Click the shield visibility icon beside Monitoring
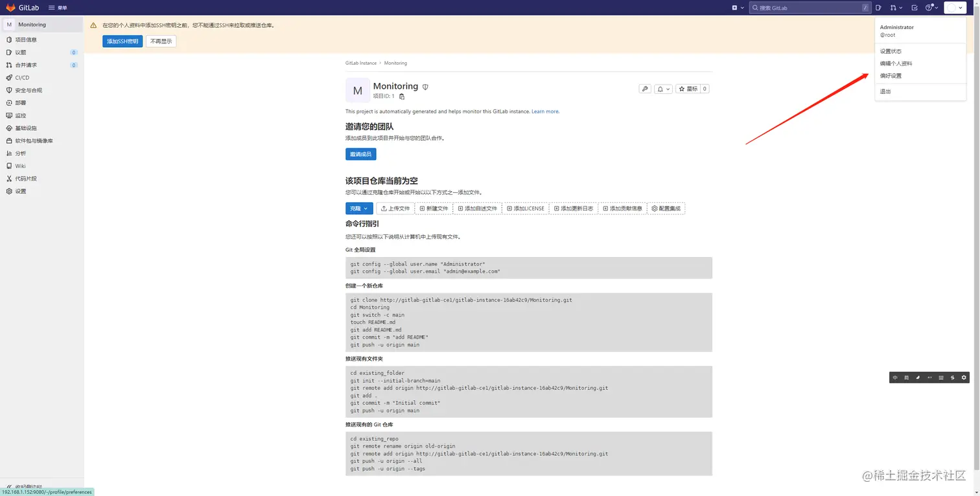 click(425, 87)
